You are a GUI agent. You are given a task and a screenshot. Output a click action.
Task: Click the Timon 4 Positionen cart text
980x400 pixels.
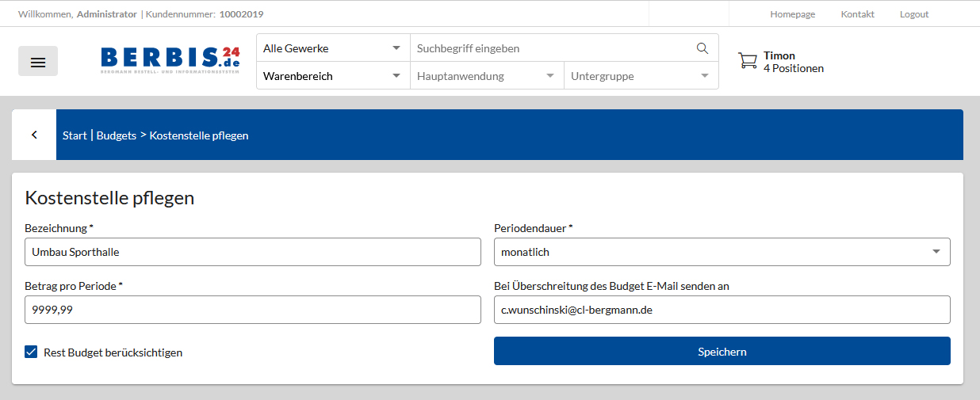point(794,62)
